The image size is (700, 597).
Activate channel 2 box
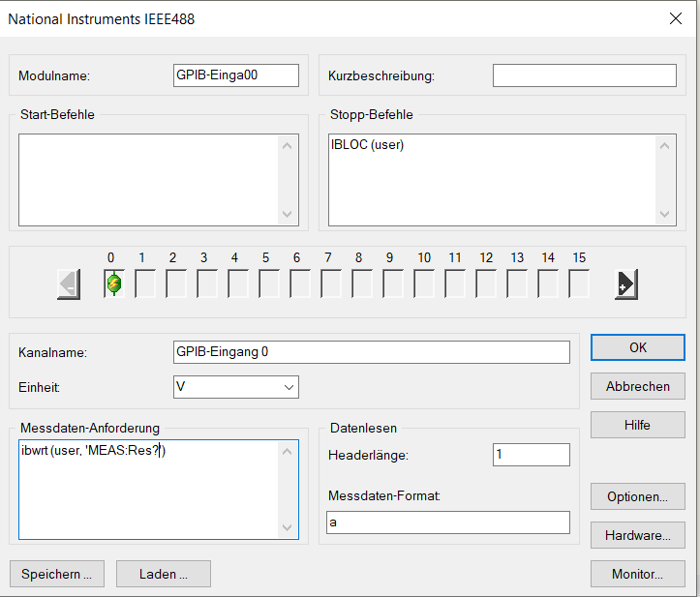pyautogui.click(x=176, y=284)
